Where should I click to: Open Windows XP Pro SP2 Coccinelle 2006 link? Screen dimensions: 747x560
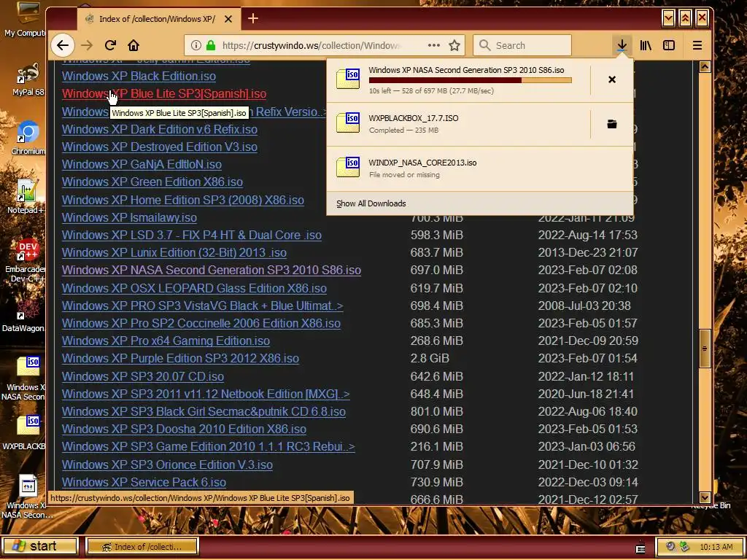[x=201, y=323]
